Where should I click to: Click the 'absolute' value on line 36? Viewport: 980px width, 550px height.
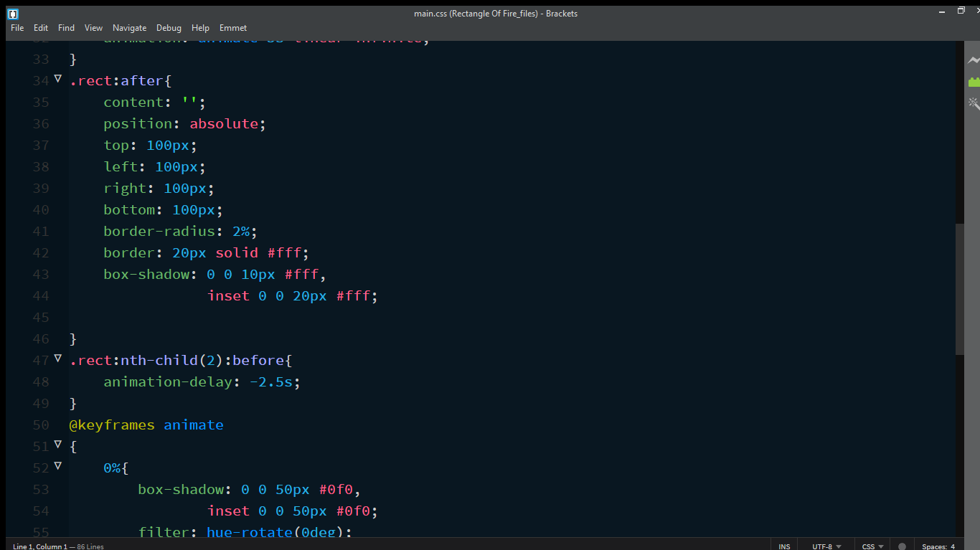[224, 124]
